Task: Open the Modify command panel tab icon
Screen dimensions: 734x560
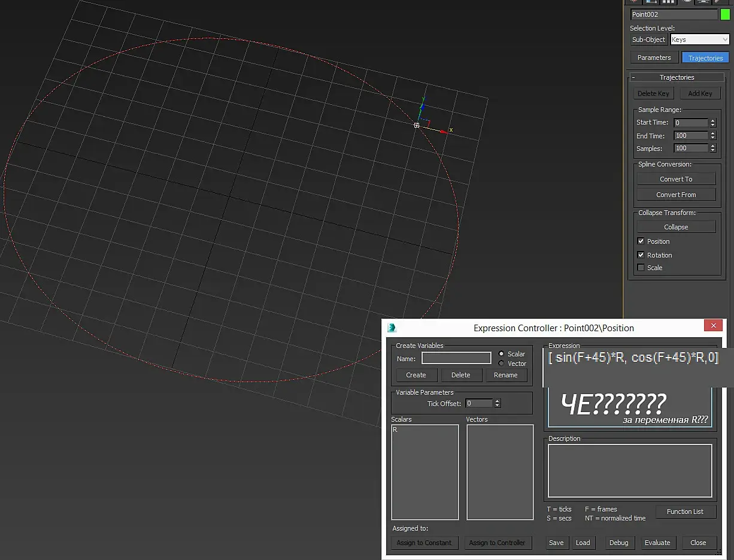Action: [x=650, y=2]
